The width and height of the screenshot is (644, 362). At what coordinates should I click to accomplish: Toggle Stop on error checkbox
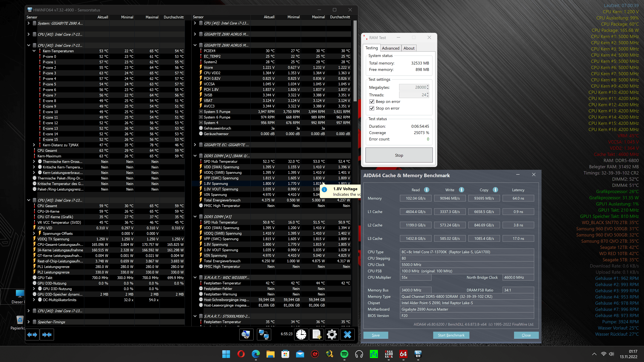click(372, 108)
